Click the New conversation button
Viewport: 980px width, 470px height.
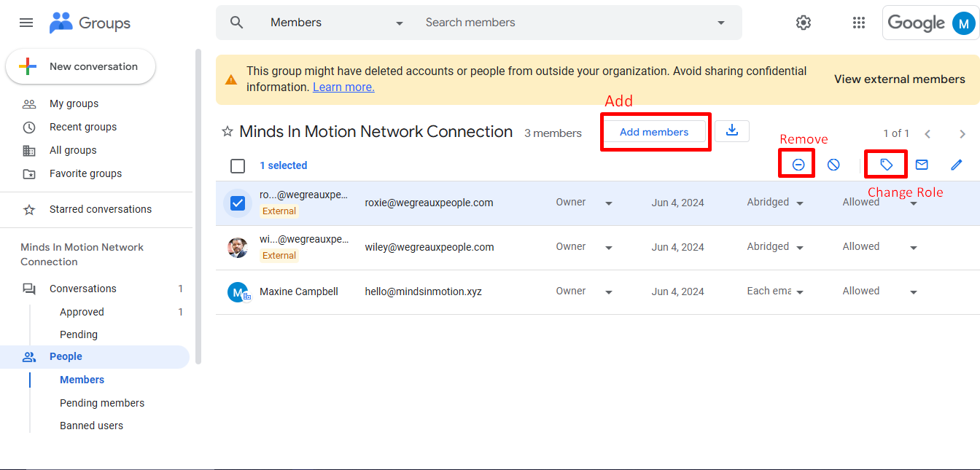click(81, 66)
